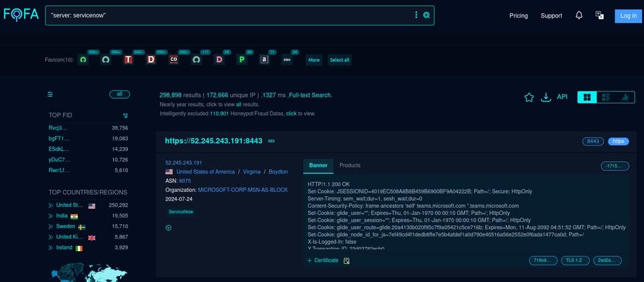Screen dimensions: 644x282
Task: Click the 2ad2a... fingerprint tag
Action: pos(607,261)
